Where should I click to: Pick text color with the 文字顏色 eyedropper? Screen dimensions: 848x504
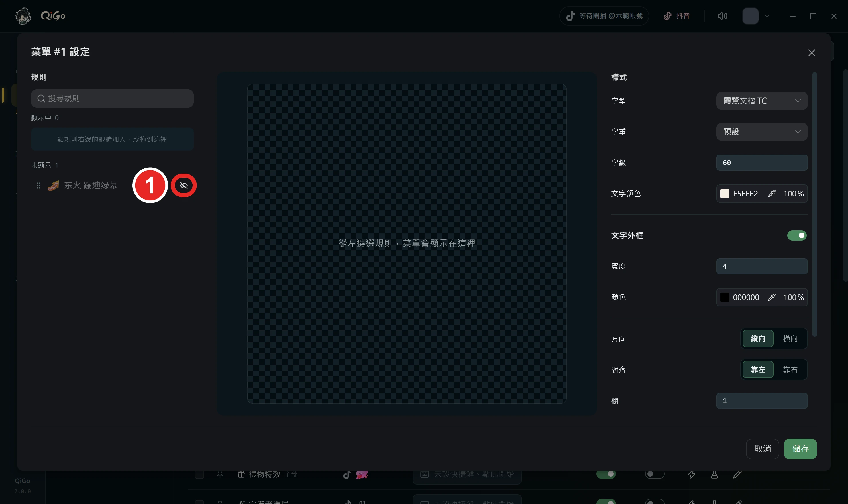pos(772,194)
